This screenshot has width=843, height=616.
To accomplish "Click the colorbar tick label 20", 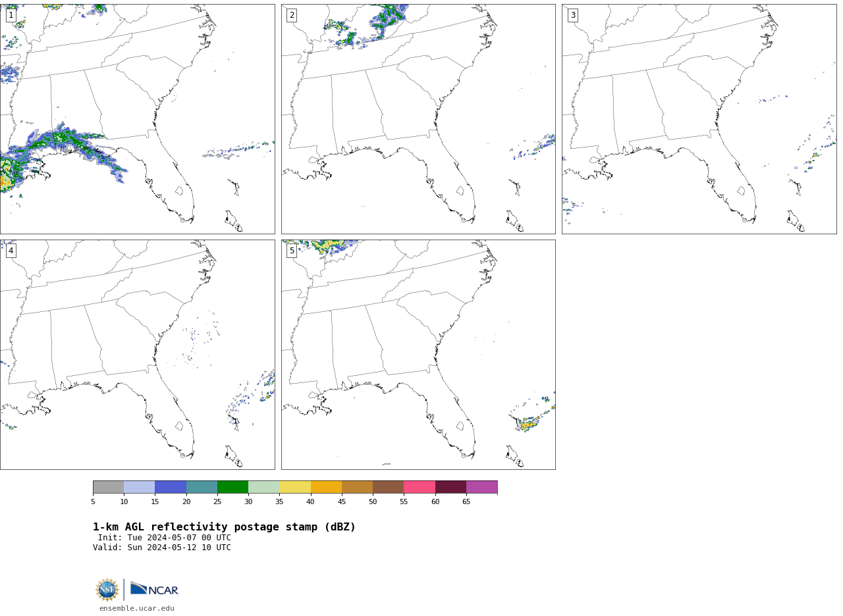I will (186, 502).
